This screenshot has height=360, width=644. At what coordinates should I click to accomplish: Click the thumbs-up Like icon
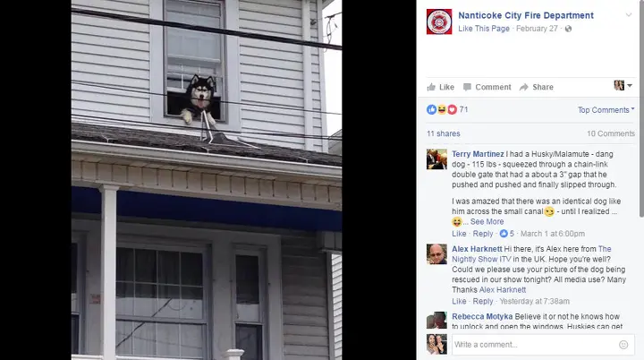(x=431, y=87)
